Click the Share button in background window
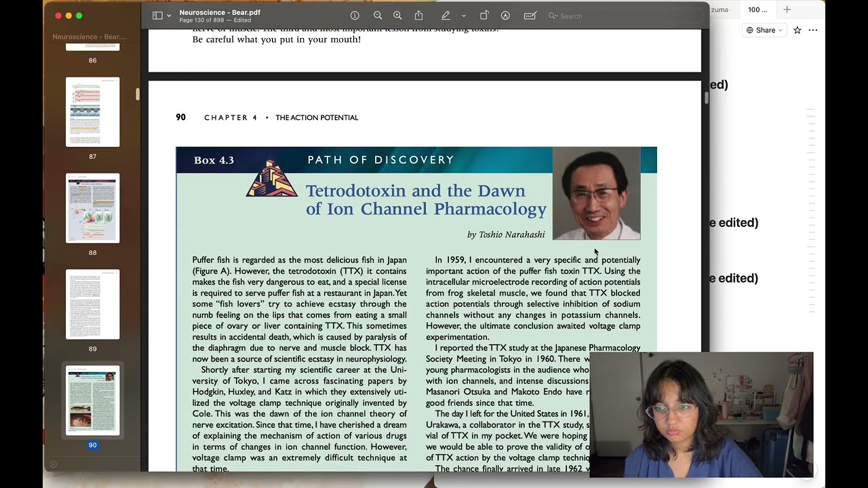This screenshot has height=488, width=868. [764, 30]
